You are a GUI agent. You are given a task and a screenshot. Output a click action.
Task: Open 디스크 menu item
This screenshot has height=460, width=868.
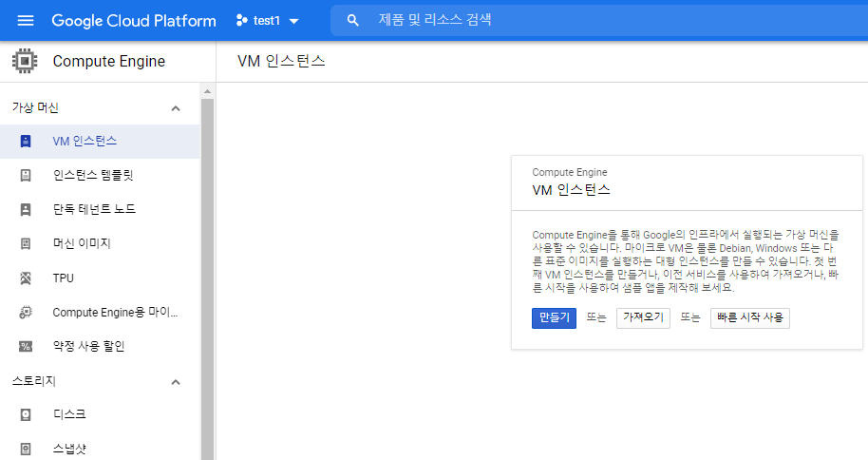coord(100,415)
